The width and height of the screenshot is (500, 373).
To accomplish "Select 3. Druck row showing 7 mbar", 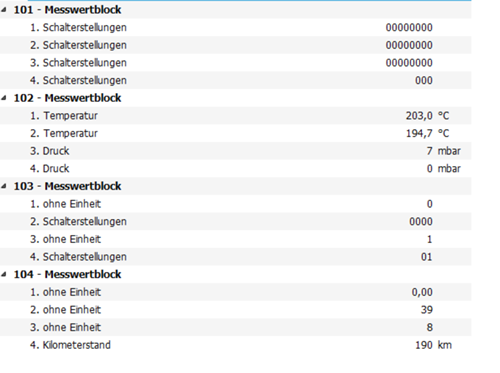I will (x=236, y=151).
